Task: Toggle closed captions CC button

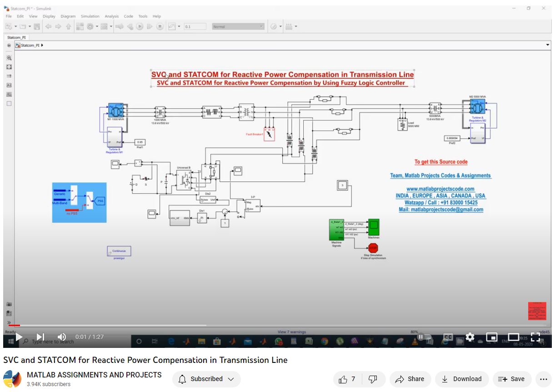Action: click(448, 337)
